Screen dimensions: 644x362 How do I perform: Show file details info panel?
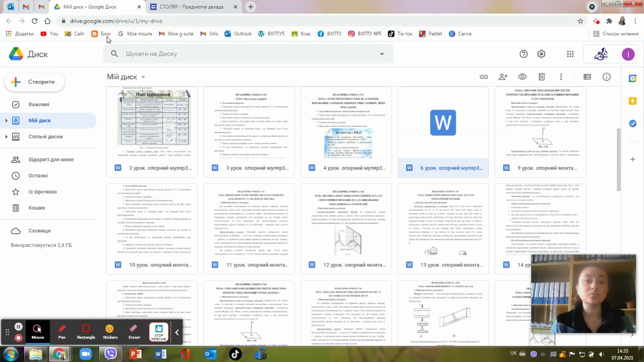click(x=607, y=77)
